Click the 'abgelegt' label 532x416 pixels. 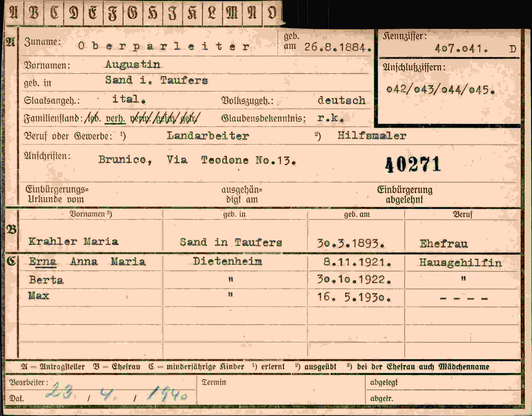(384, 383)
